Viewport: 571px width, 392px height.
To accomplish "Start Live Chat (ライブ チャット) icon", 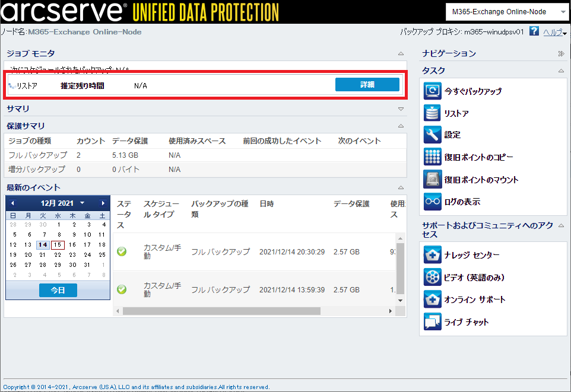I will coord(432,322).
